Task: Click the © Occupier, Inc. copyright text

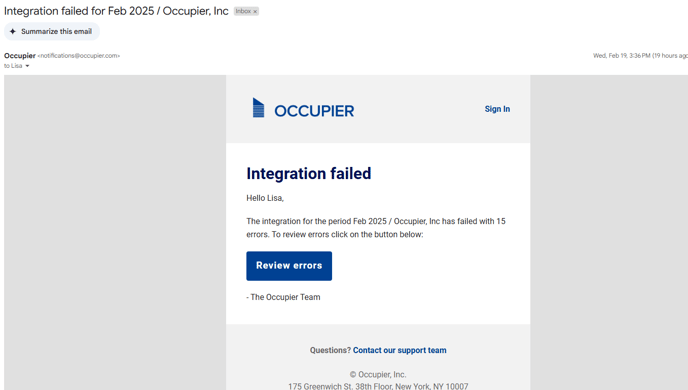Action: 378,375
